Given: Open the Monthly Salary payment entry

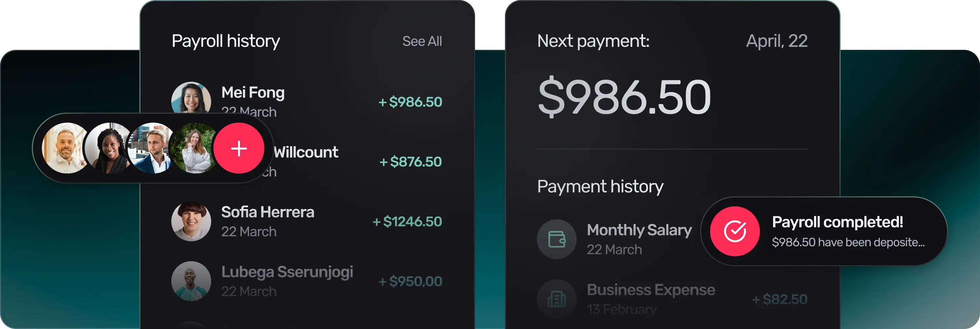Looking at the screenshot, I should tap(639, 230).
